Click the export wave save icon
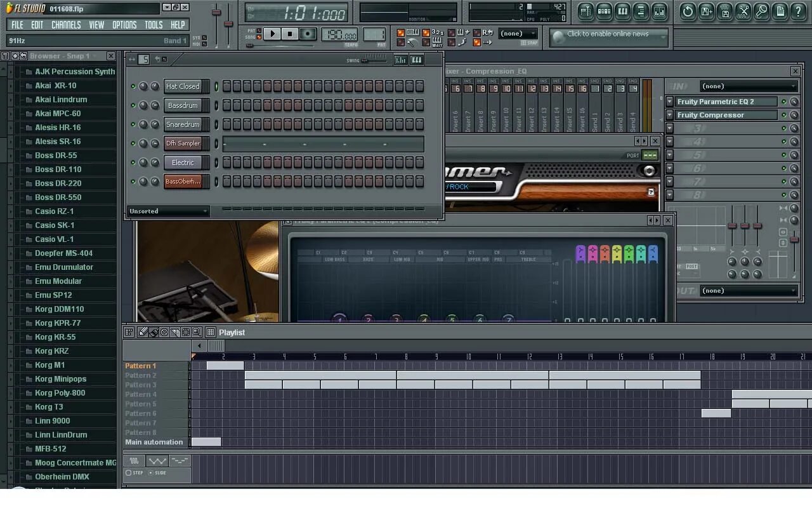The width and height of the screenshot is (812, 508). (724, 11)
